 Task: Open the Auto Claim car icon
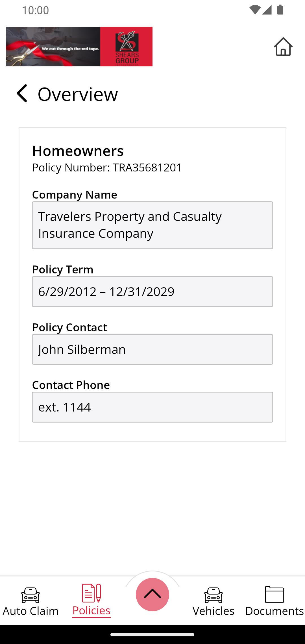pos(30,595)
